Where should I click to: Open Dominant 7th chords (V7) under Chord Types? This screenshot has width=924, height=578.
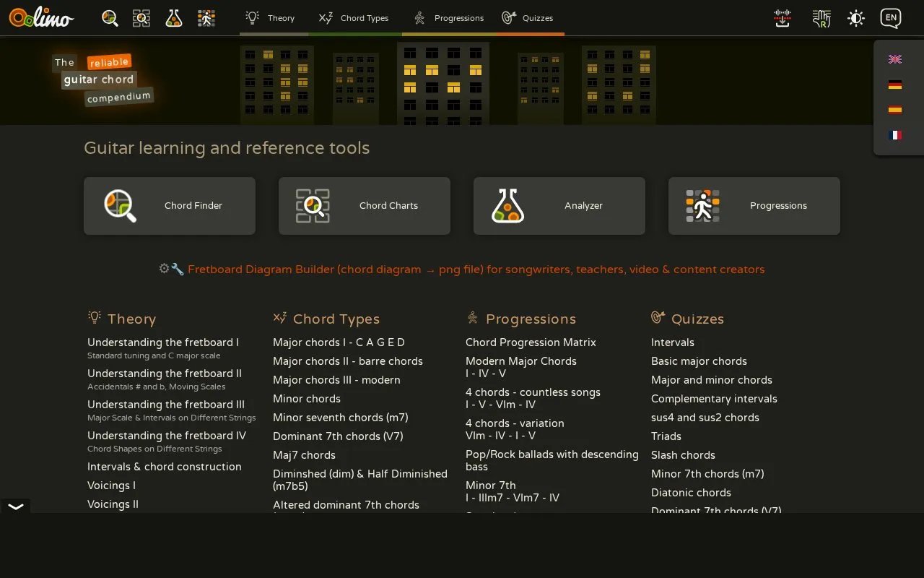click(338, 436)
